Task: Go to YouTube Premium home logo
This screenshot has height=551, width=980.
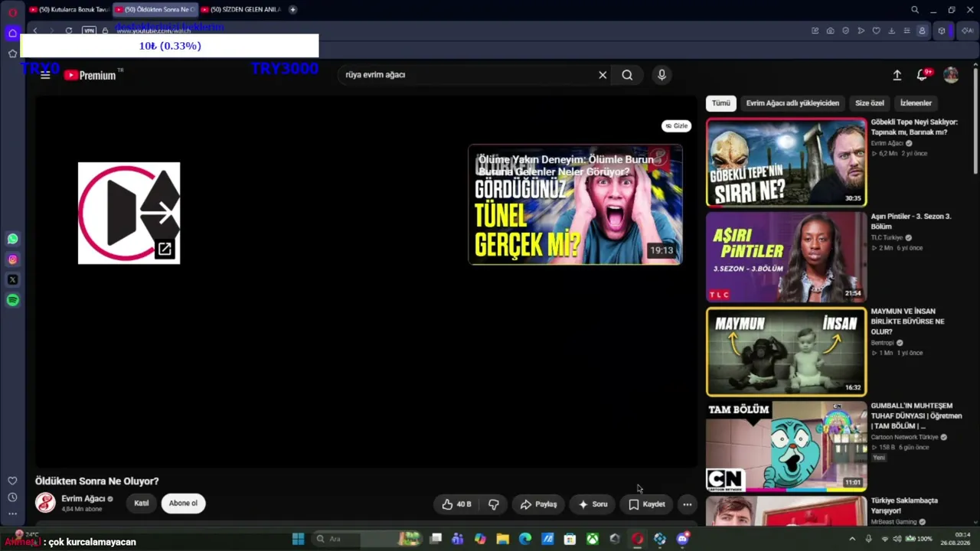Action: point(90,75)
